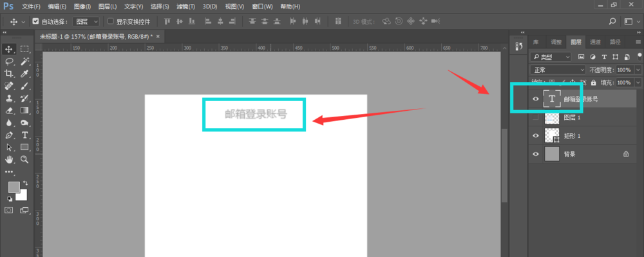The width and height of the screenshot is (644, 257).
Task: Open the 填充 slider dropdown arrow
Action: click(638, 82)
